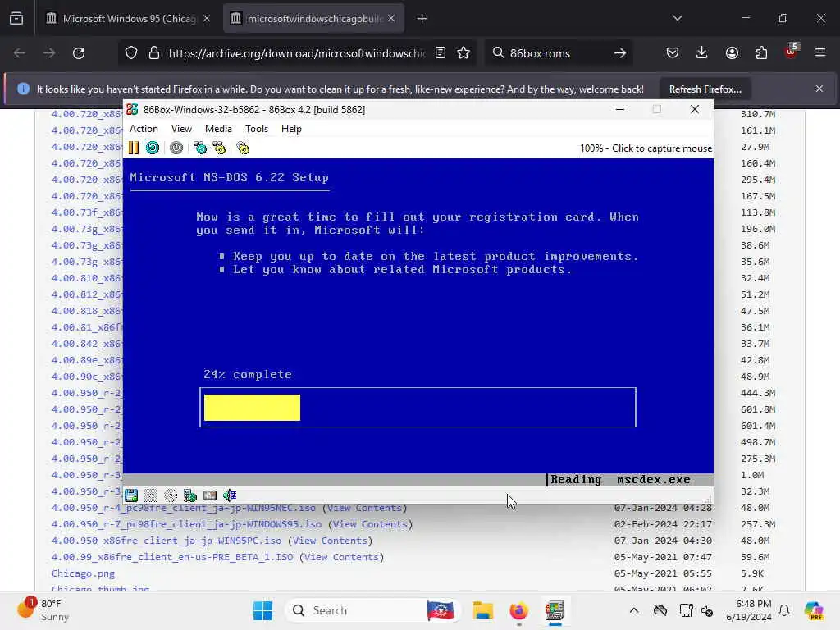Pause the 86Box emulation
This screenshot has width=840, height=630.
pyautogui.click(x=134, y=148)
